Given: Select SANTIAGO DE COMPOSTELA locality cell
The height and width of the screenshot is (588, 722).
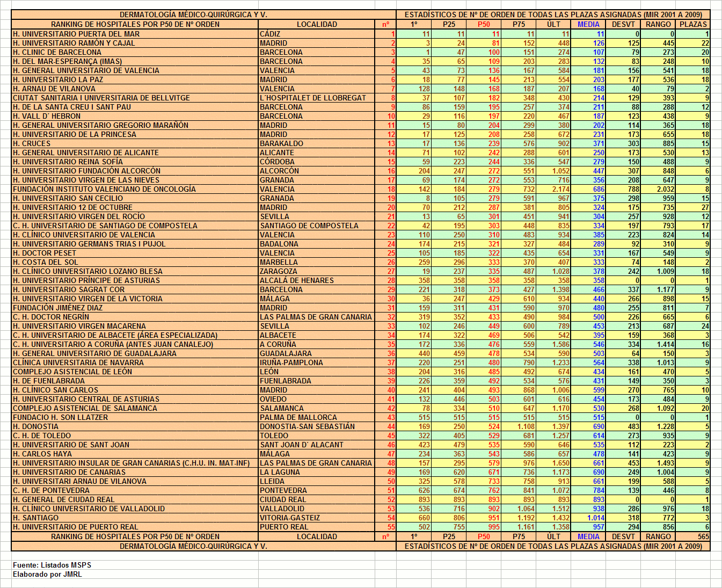Looking at the screenshot, I should tap(317, 226).
